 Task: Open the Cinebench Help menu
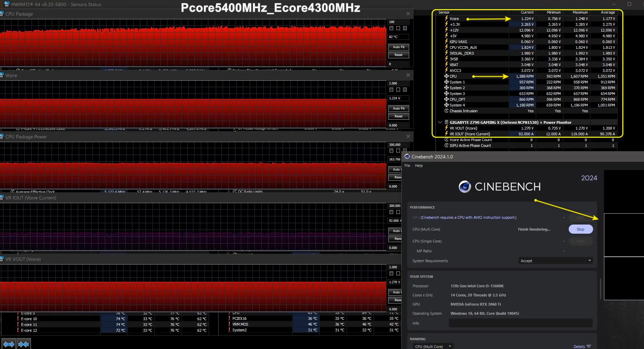point(419,166)
